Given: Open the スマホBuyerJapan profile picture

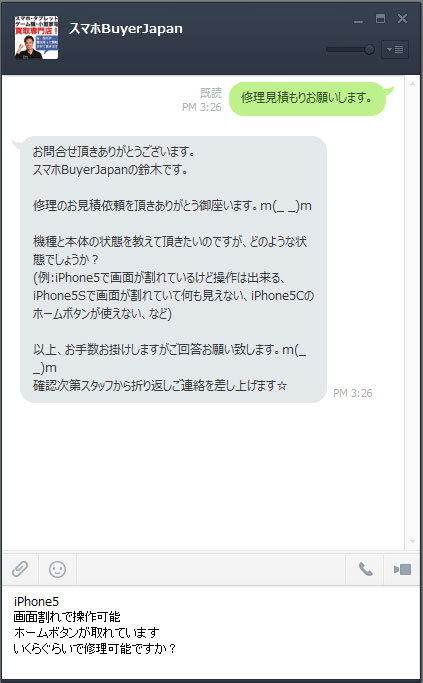Looking at the screenshot, I should pyautogui.click(x=37, y=37).
